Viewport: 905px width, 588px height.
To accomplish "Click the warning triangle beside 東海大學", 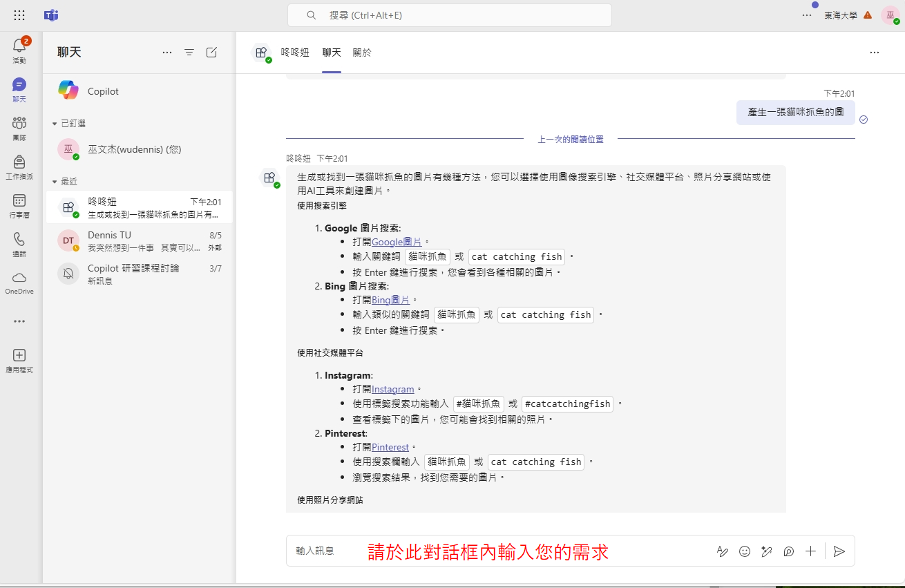I will point(868,15).
